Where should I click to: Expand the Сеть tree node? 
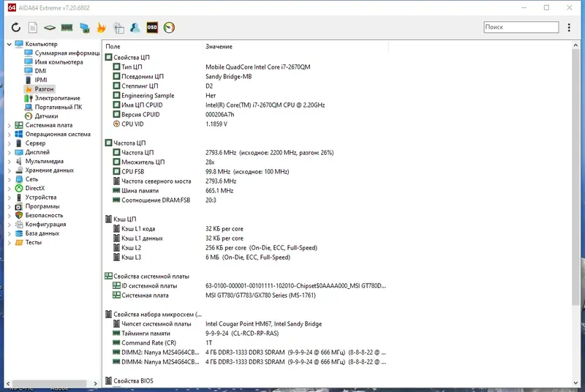[x=9, y=179]
